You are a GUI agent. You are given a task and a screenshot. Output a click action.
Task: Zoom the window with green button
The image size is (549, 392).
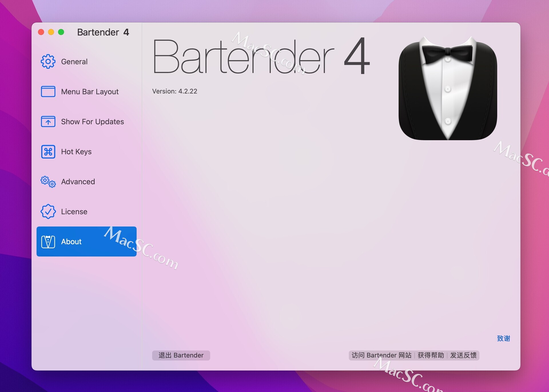(61, 32)
